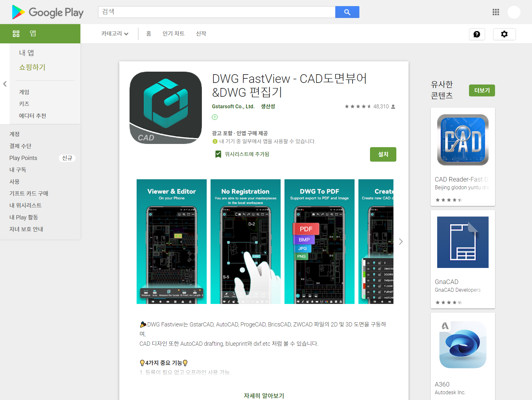Click Beijing glodon developer text
532x400 pixels.
pyautogui.click(x=462, y=187)
